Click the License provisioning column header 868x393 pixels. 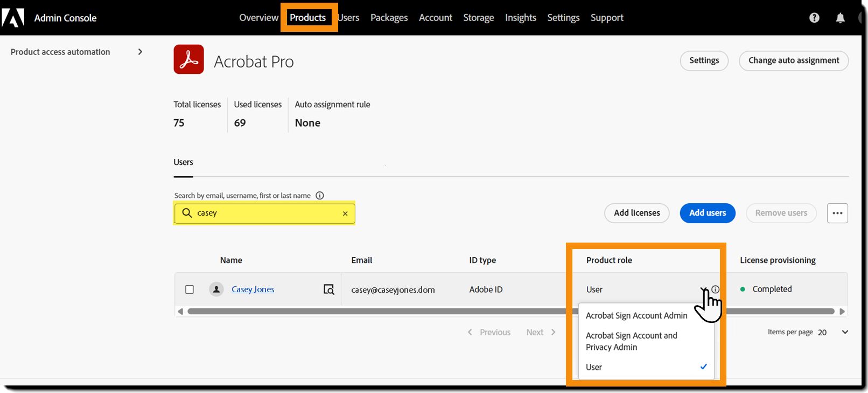(x=778, y=260)
